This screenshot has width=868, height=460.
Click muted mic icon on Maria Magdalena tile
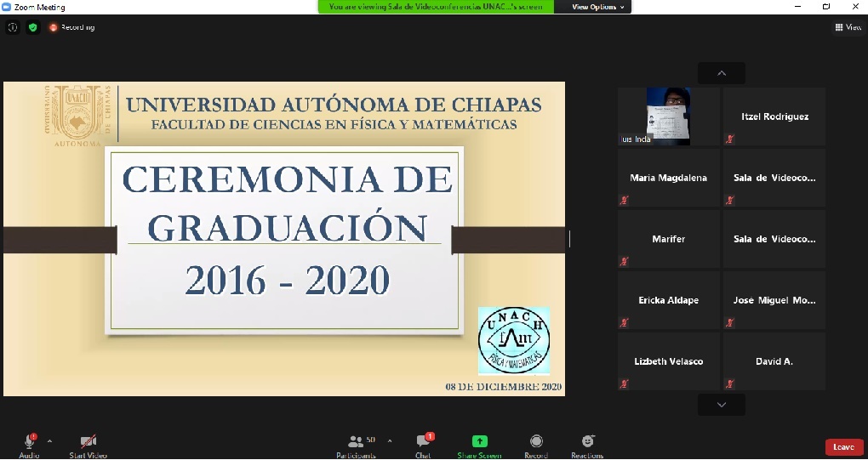click(625, 201)
